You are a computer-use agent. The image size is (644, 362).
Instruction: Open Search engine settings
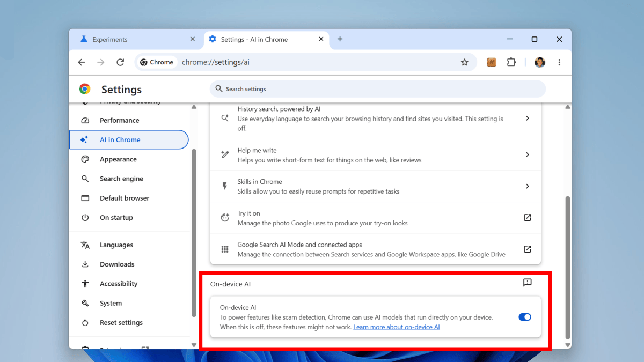click(129, 179)
